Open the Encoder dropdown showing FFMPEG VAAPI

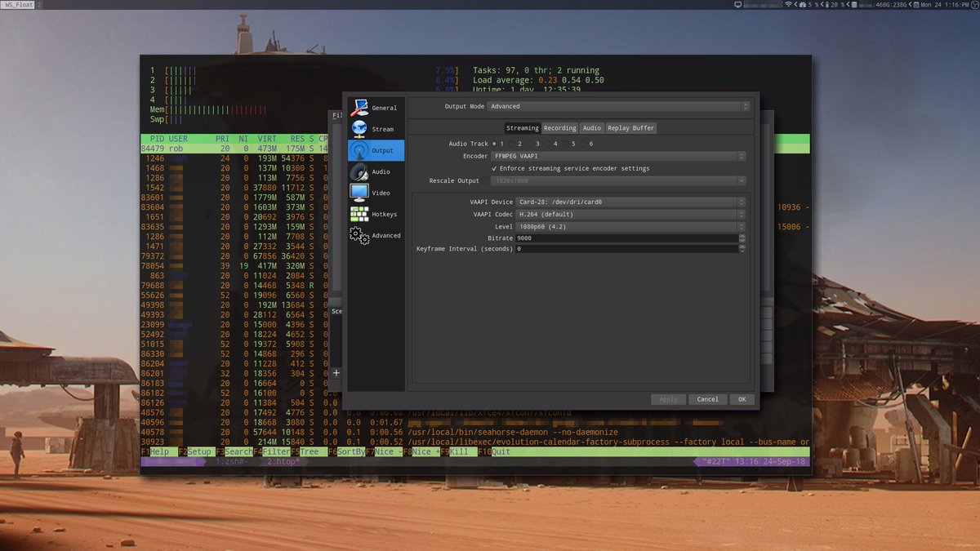(618, 156)
